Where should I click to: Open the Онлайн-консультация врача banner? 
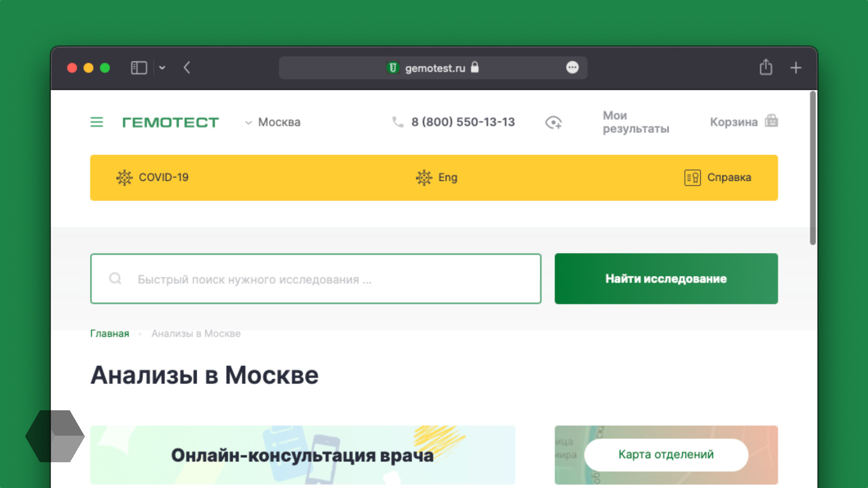point(302,455)
